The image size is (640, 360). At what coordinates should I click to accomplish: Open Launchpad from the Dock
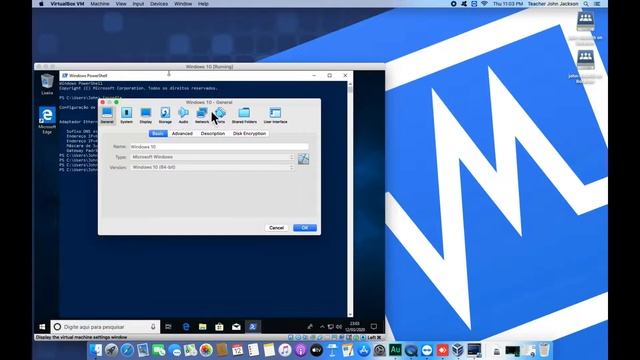point(111,350)
